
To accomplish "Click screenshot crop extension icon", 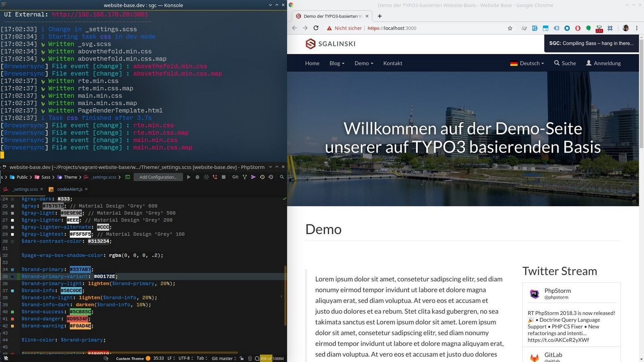I will (x=610, y=28).
